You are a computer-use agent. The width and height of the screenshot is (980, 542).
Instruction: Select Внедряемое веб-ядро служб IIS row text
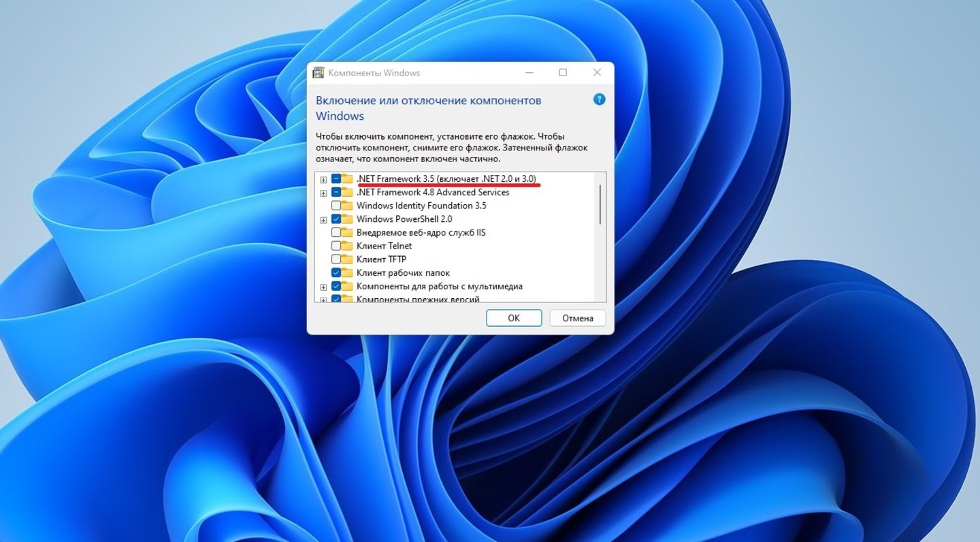[x=421, y=232]
